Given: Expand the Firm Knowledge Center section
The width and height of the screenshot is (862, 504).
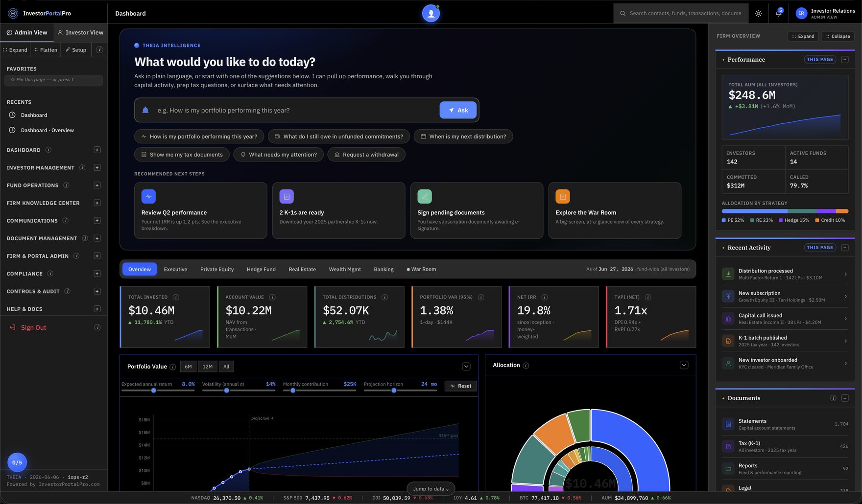Looking at the screenshot, I should [97, 203].
